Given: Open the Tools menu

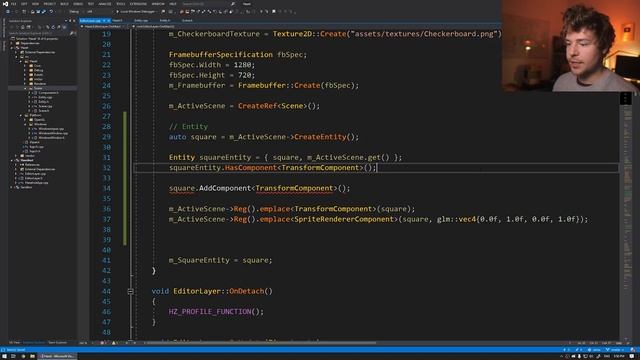Looking at the screenshot, I should [121, 4].
